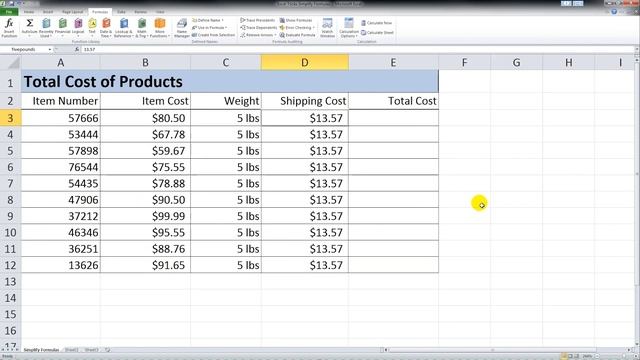Click the $13.57 shipping cost cell in row 3

[x=304, y=118]
